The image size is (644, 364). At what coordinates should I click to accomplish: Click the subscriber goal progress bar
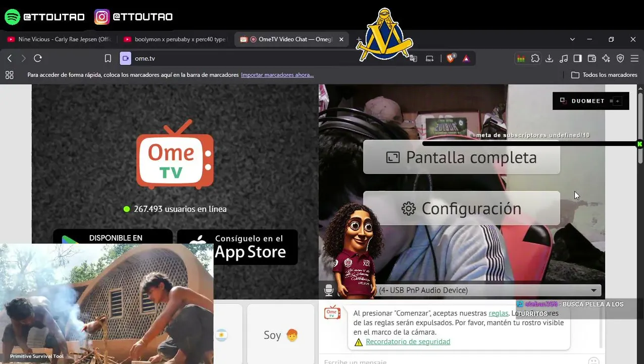[x=530, y=144]
